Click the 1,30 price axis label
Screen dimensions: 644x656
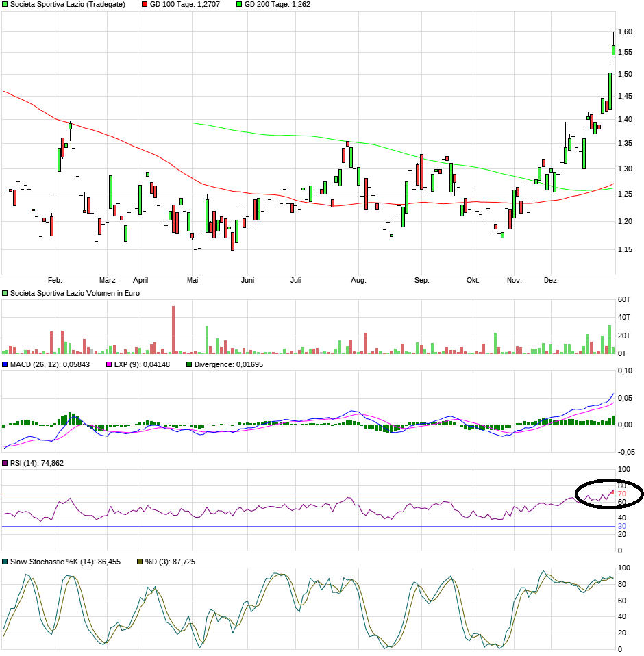pos(626,168)
